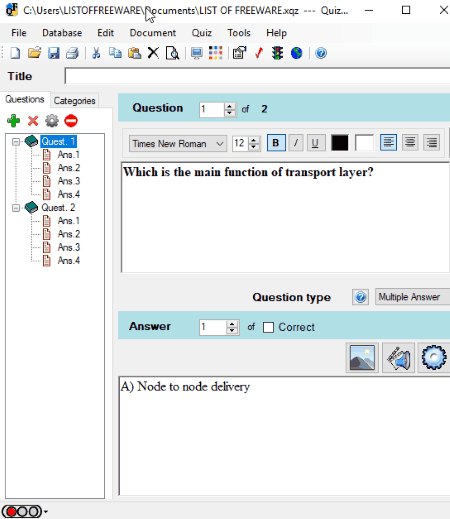
Task: Click the black text color swatch
Action: click(340, 143)
